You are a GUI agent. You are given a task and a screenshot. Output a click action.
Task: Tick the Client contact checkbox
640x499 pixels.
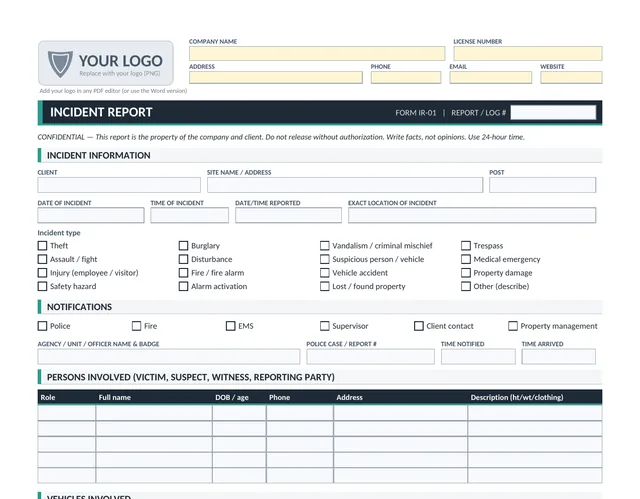pyautogui.click(x=419, y=326)
